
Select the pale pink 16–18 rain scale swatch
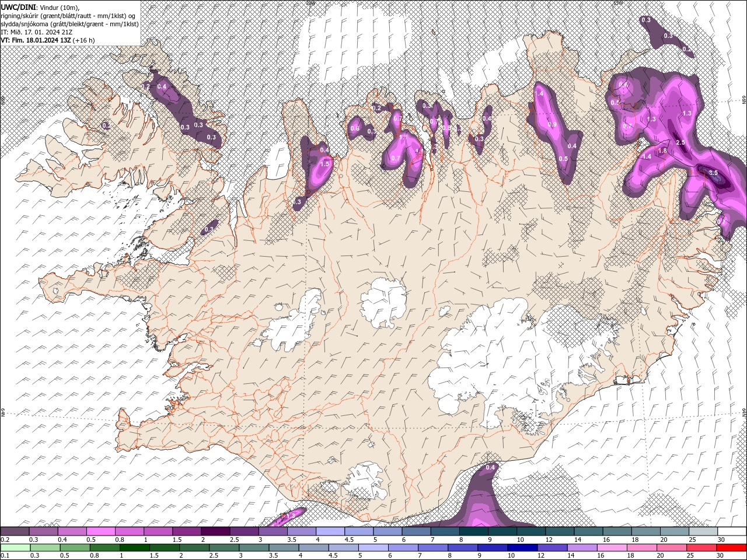[612, 548]
